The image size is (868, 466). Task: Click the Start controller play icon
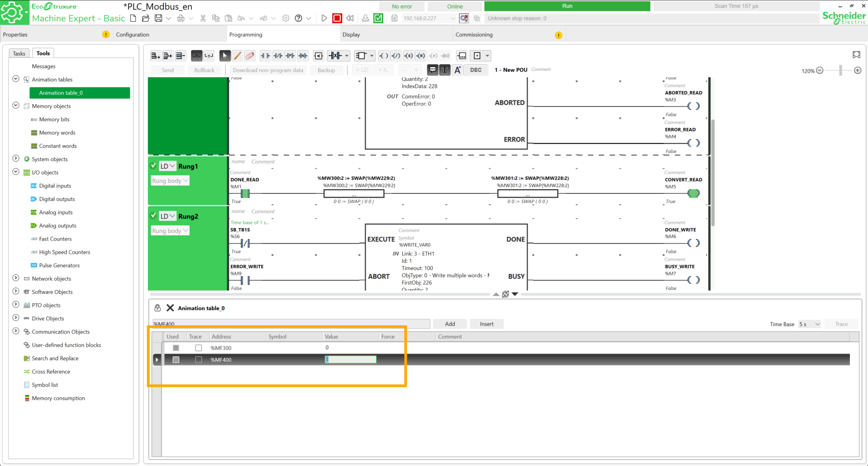coord(324,18)
